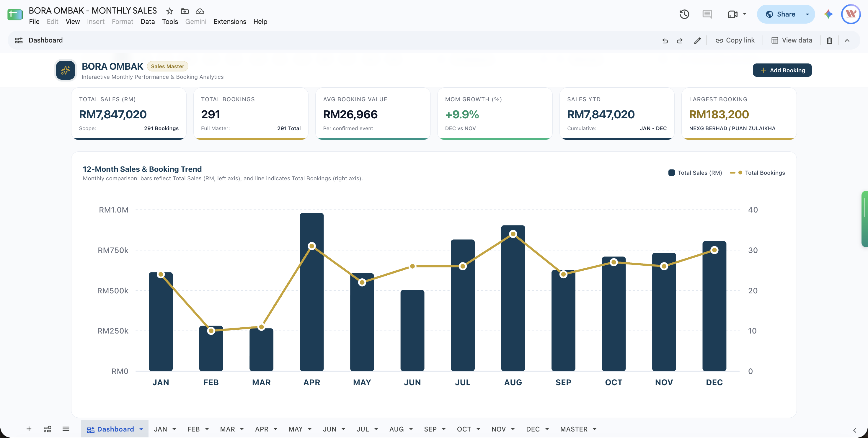
Task: Collapse the dashboard toolbar chevron
Action: tap(847, 40)
